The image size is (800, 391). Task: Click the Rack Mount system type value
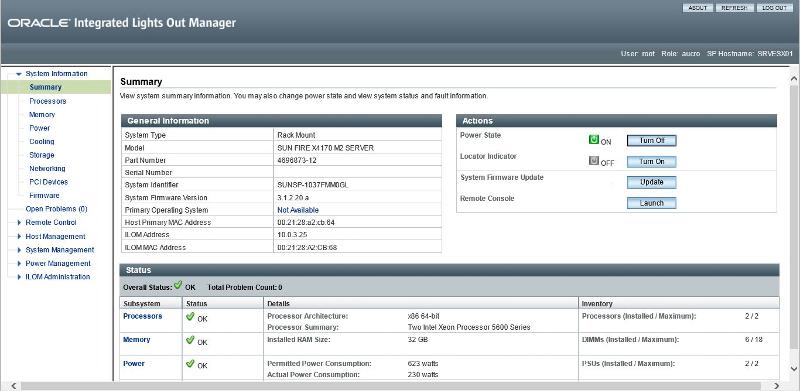296,135
